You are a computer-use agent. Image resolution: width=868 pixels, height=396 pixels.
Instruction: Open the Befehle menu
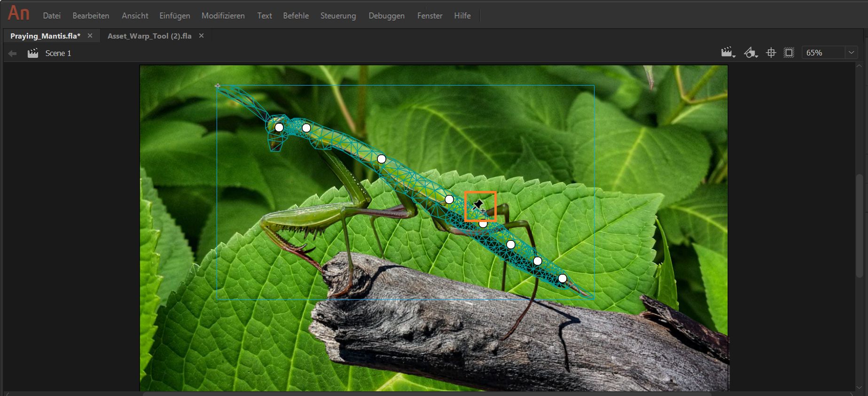pyautogui.click(x=296, y=16)
